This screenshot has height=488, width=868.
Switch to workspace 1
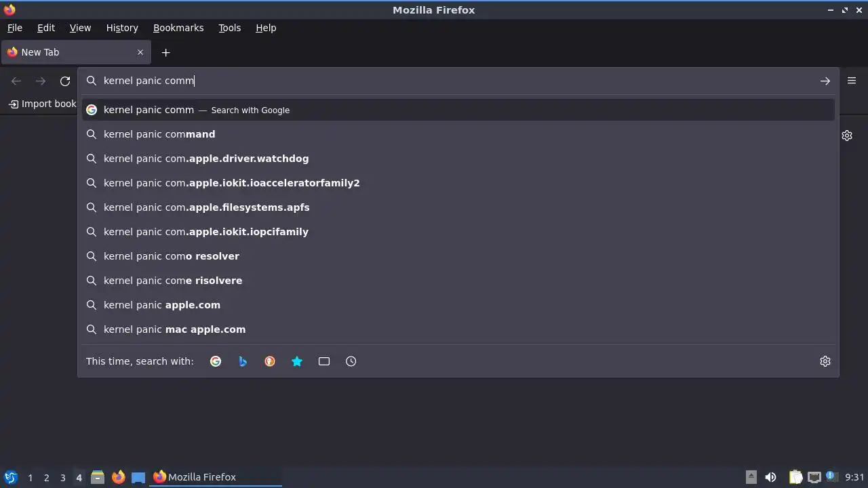30,478
